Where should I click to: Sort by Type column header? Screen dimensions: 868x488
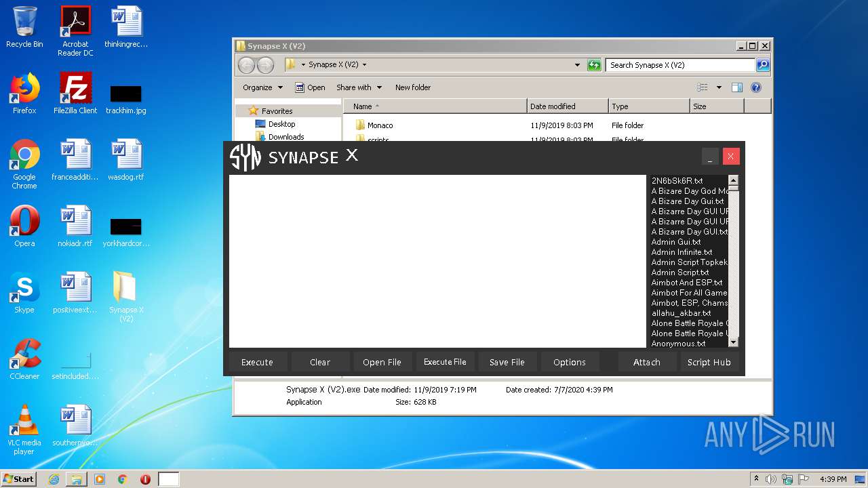pos(648,106)
